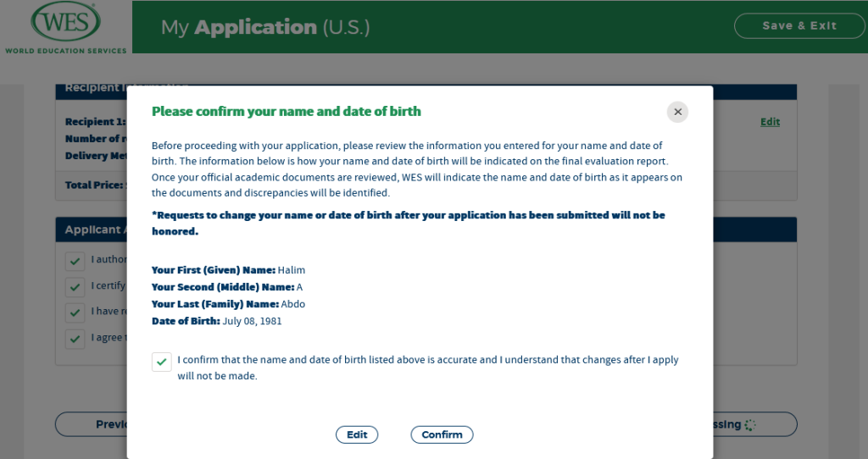868x459 pixels.
Task: Click the 'My Application (U.S.)' header title
Action: pyautogui.click(x=265, y=27)
